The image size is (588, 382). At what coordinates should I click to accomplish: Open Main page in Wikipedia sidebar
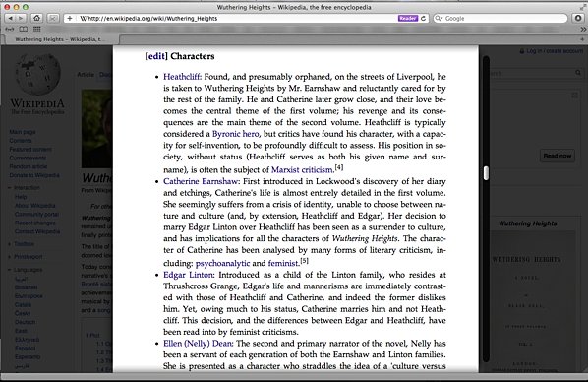coord(23,132)
